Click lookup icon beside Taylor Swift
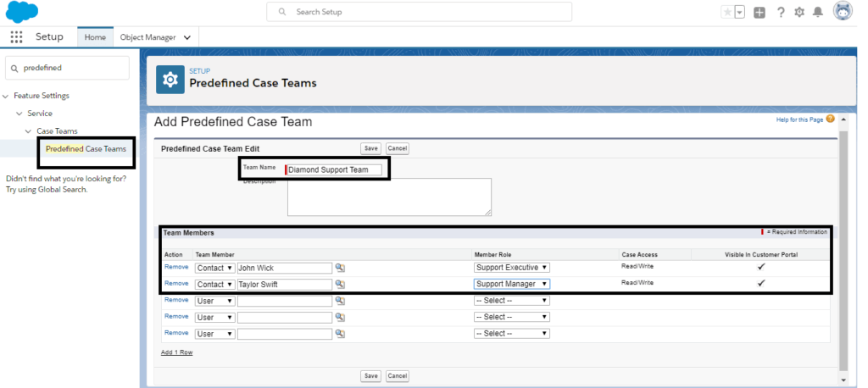Image resolution: width=868 pixels, height=388 pixels. point(340,284)
